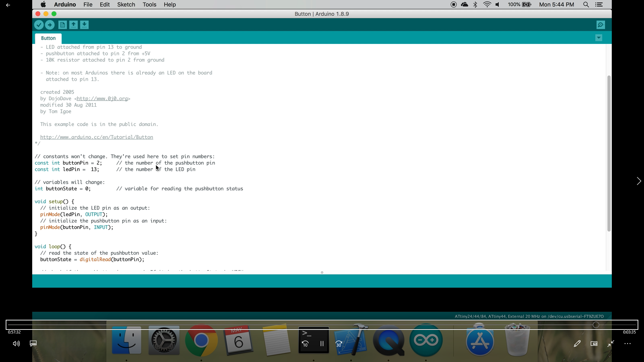The width and height of the screenshot is (644, 362).
Task: Open the arduino.cc Tutorial Button link
Action: click(97, 137)
